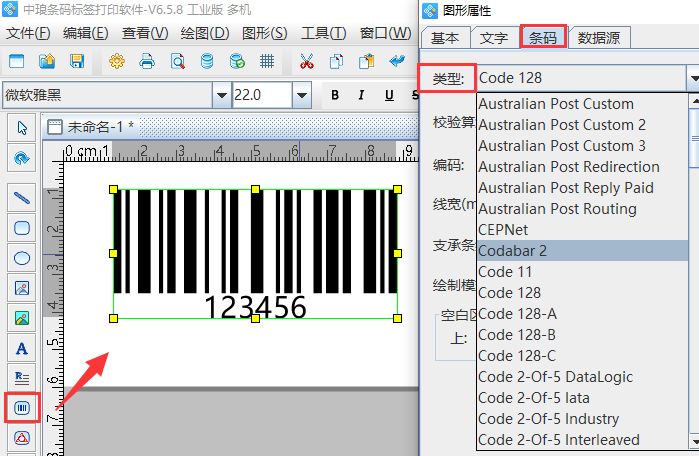Select the rich text tool
The image size is (699, 456).
point(22,378)
